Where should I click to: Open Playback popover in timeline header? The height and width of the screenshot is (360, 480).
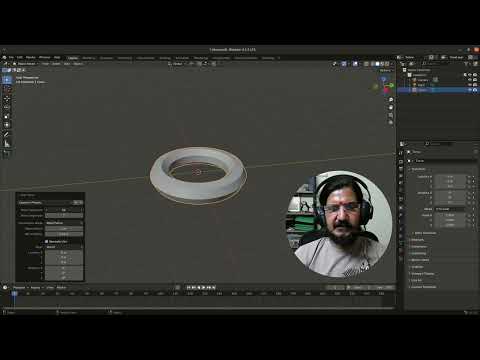coord(20,287)
